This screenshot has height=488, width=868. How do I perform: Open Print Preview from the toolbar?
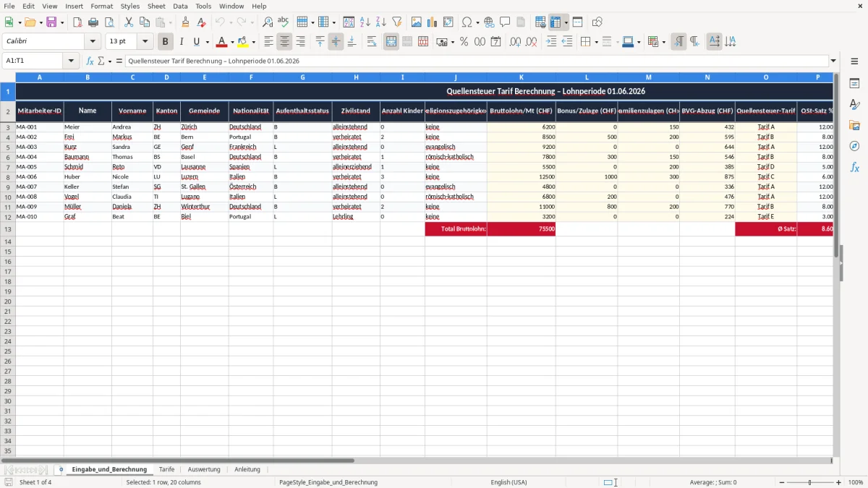coord(109,22)
